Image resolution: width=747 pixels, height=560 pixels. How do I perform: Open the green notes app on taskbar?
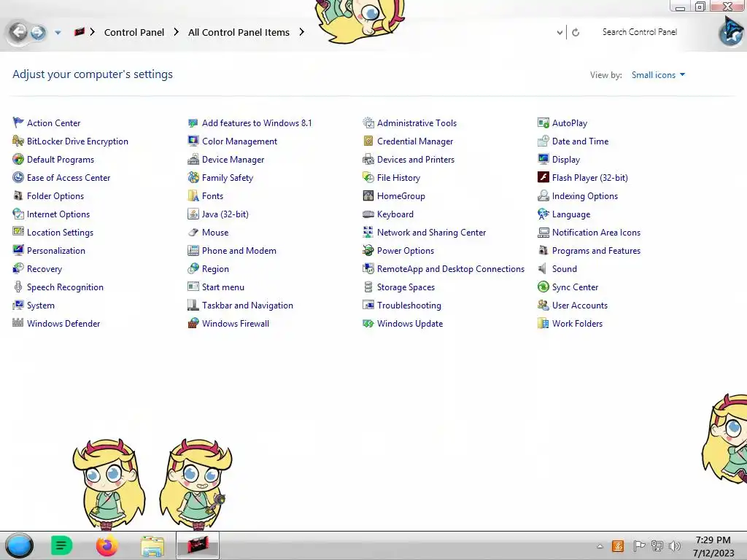[61, 545]
